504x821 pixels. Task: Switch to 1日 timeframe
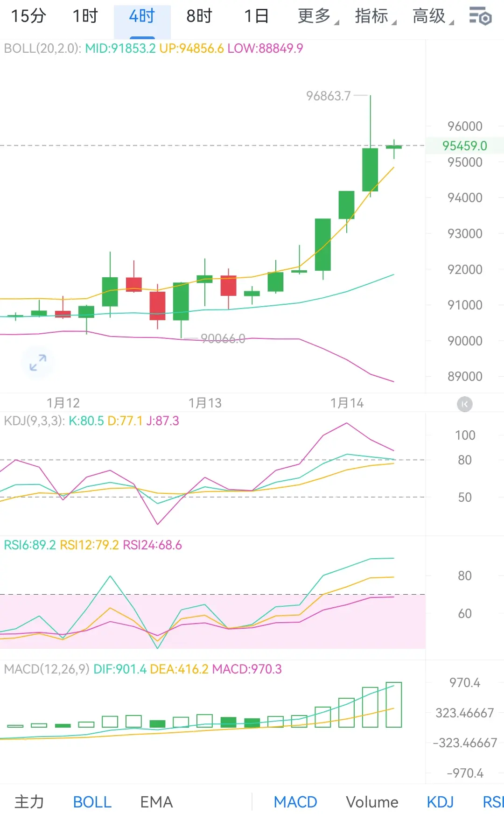(x=256, y=16)
